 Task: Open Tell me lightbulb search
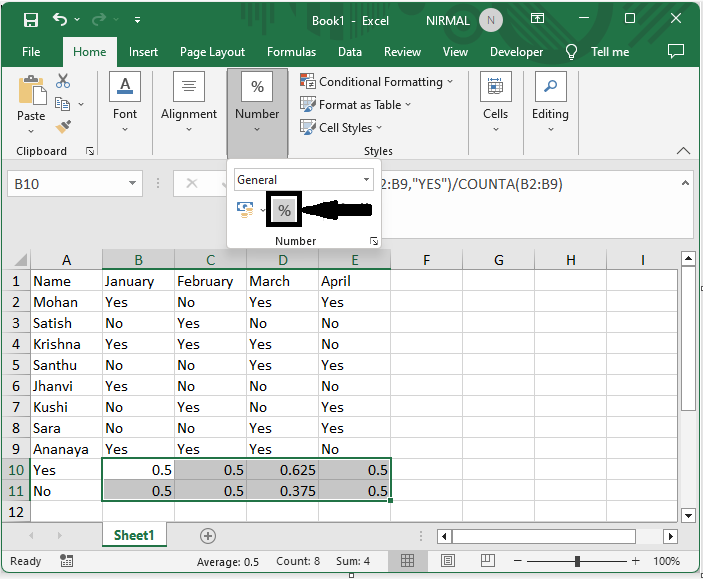572,52
